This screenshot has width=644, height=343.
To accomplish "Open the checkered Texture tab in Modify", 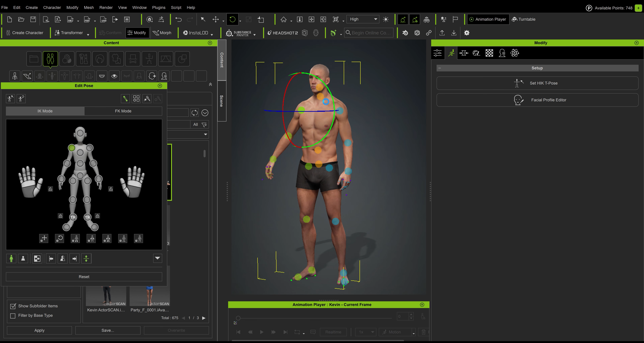I will tap(489, 53).
